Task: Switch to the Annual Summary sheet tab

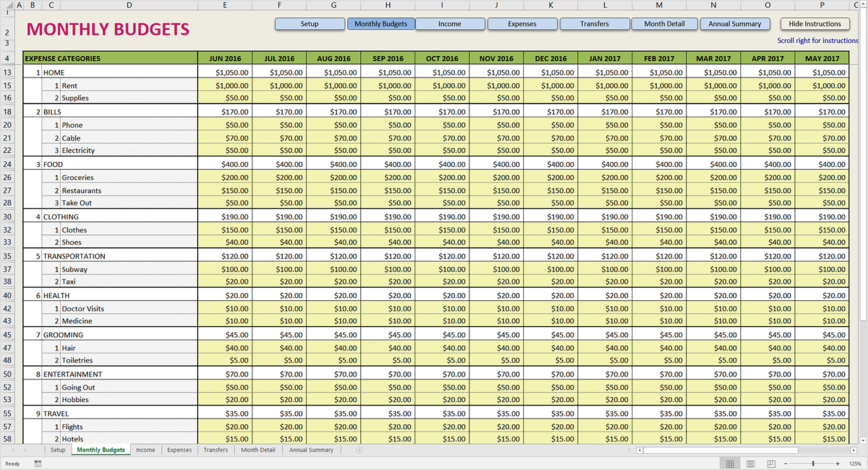Action: pos(311,450)
